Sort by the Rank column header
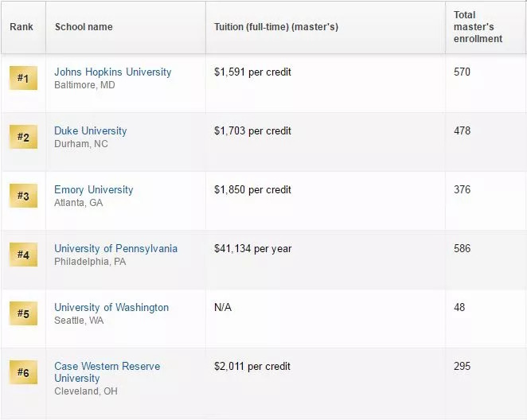Viewport: 527px width, 420px height. click(x=21, y=27)
